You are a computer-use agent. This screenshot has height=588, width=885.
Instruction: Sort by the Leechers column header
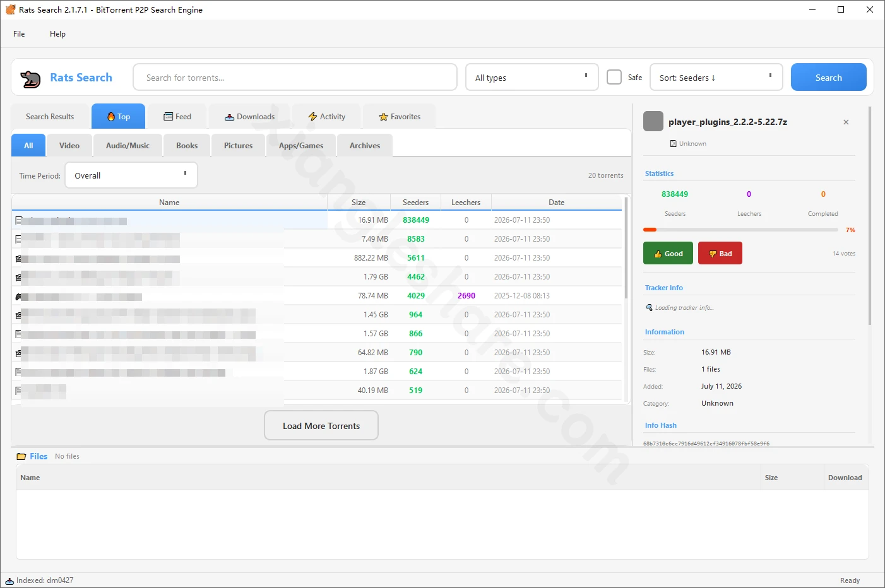point(466,203)
